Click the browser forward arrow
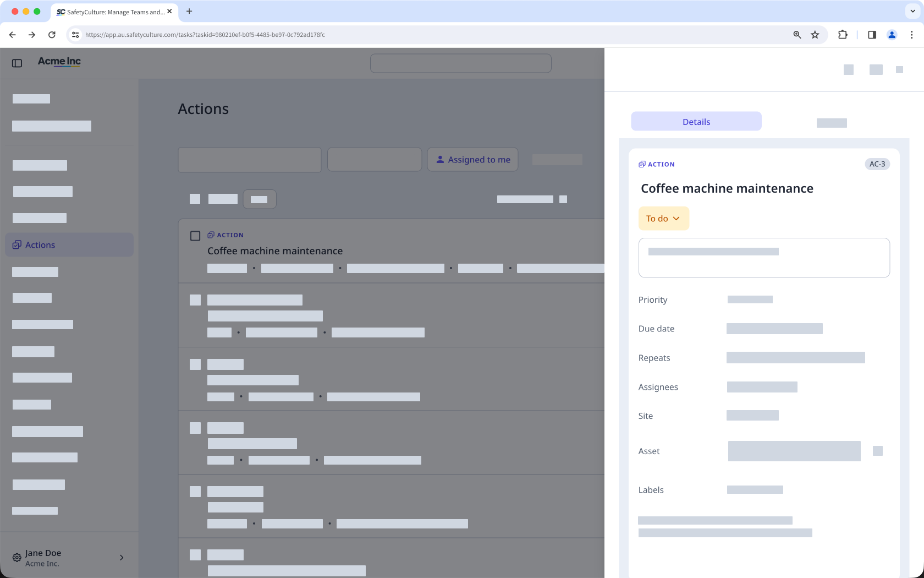The width and height of the screenshot is (924, 578). 32,35
